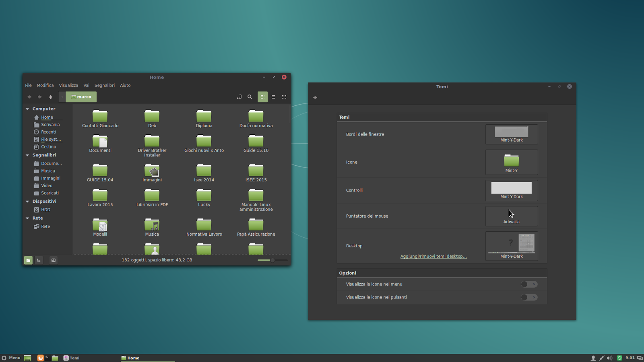Switch to list view
Image resolution: width=644 pixels, height=362 pixels.
273,97
